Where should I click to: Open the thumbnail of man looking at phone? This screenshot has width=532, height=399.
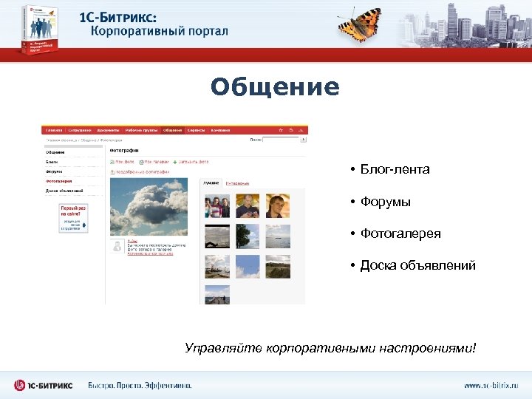tap(248, 206)
